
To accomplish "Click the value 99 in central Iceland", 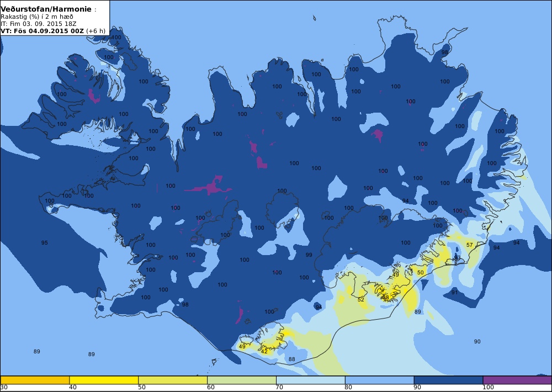I will (x=309, y=255).
